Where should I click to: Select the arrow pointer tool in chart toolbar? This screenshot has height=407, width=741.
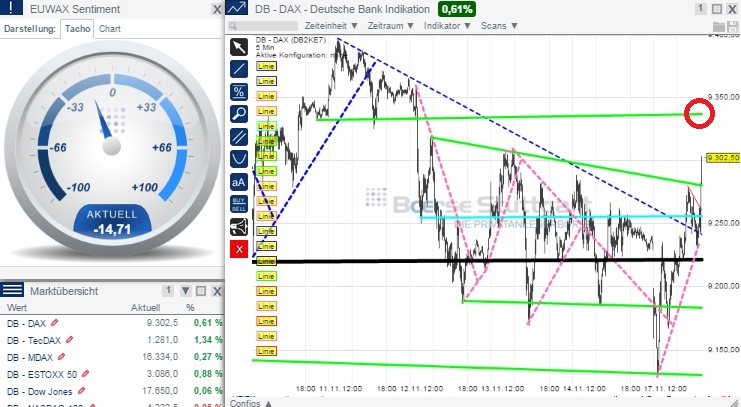(x=239, y=47)
